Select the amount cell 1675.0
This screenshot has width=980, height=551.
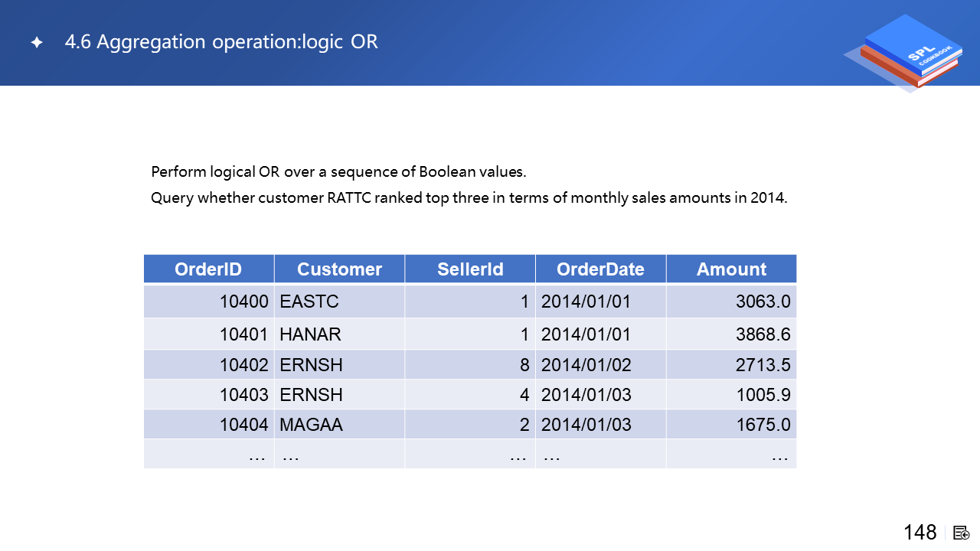click(731, 425)
